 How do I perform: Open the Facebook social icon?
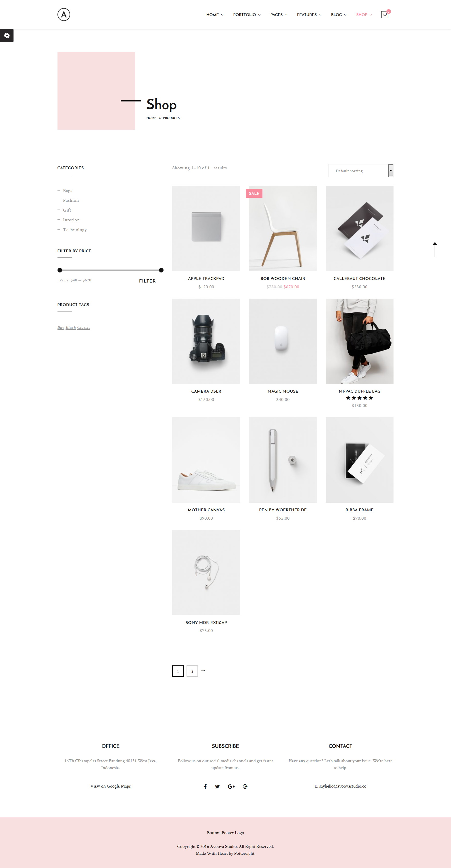click(x=205, y=786)
